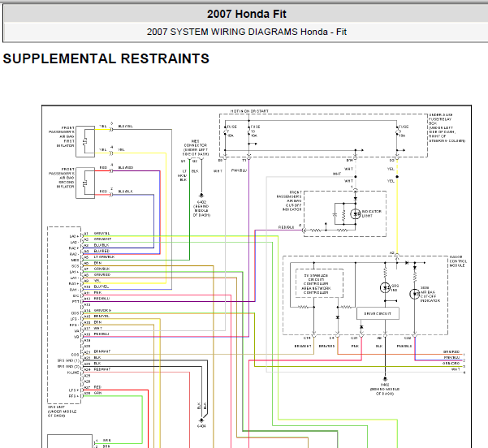Click the "GAUGE CONTROL MODULE" label
The height and width of the screenshot is (448, 488).
coord(458,261)
